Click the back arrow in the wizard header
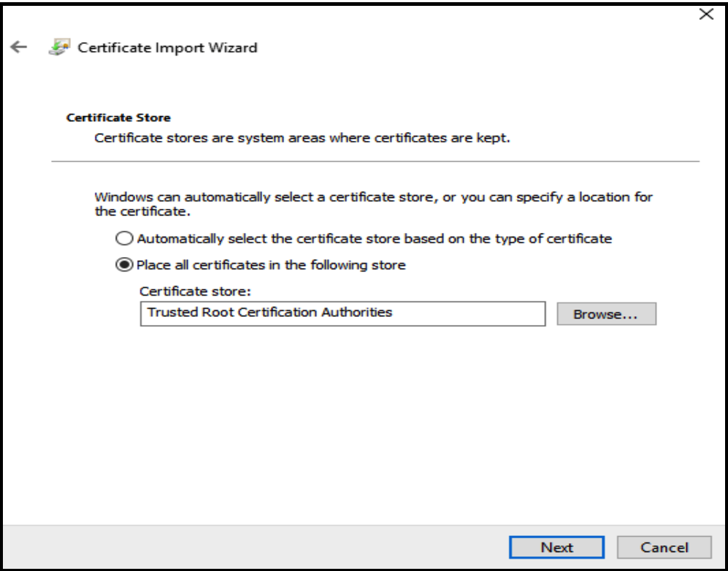This screenshot has width=728, height=571. pos(18,47)
